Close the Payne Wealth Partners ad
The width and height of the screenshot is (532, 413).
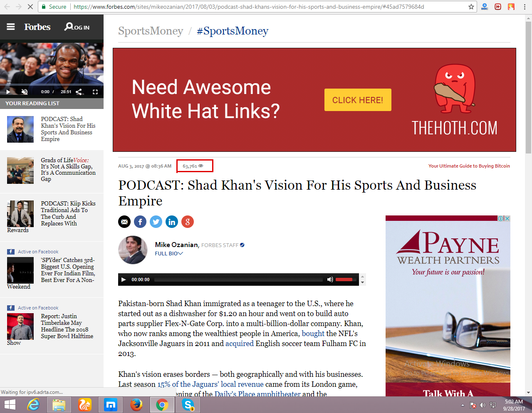tap(507, 218)
